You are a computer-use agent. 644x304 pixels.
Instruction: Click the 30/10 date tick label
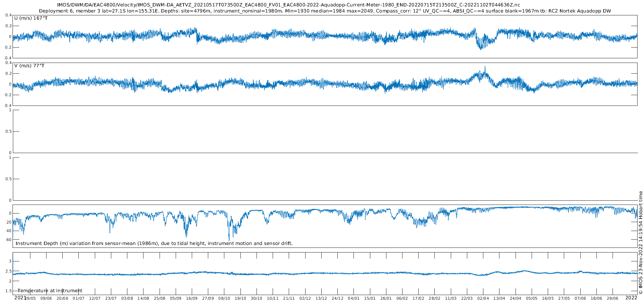point(257,298)
